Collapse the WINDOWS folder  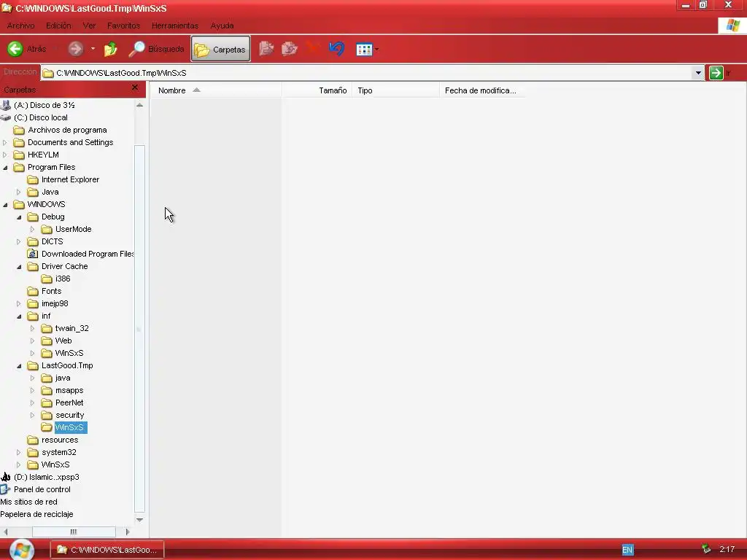click(x=5, y=204)
